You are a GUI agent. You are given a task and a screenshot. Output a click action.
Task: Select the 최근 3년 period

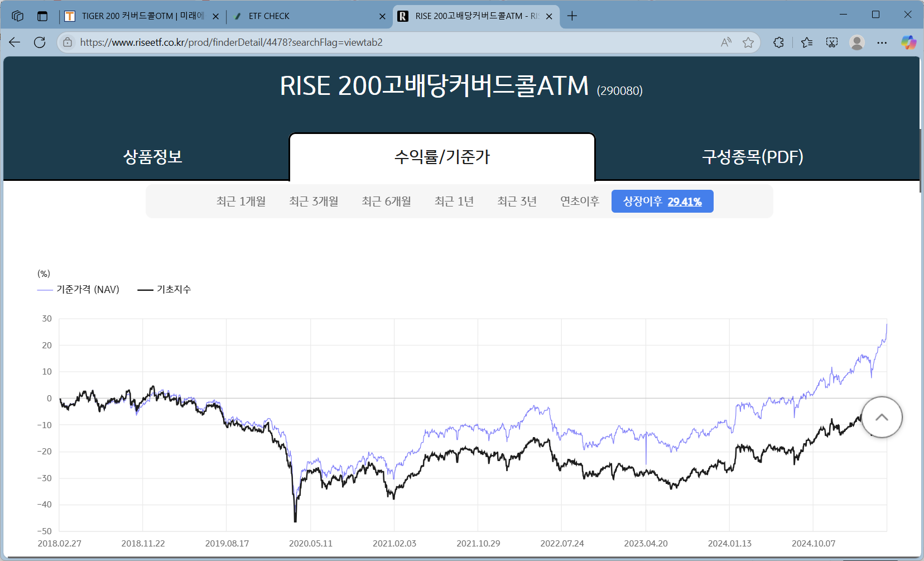pyautogui.click(x=517, y=202)
